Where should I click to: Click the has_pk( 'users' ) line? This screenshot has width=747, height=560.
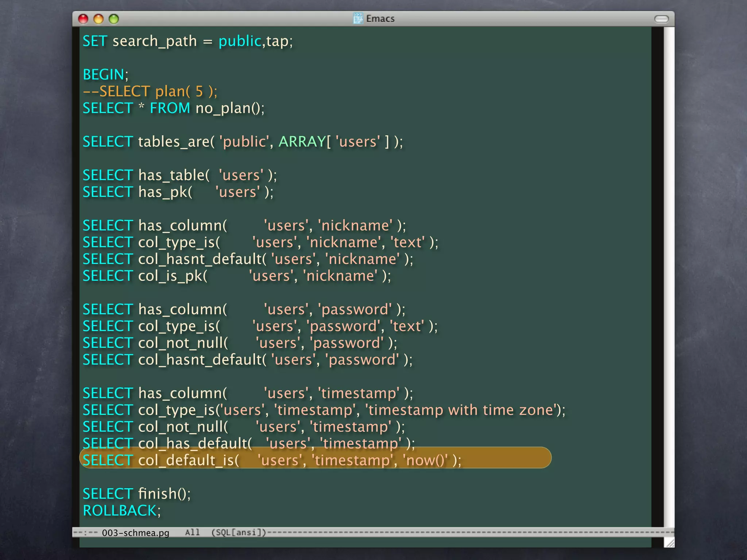[x=178, y=192]
